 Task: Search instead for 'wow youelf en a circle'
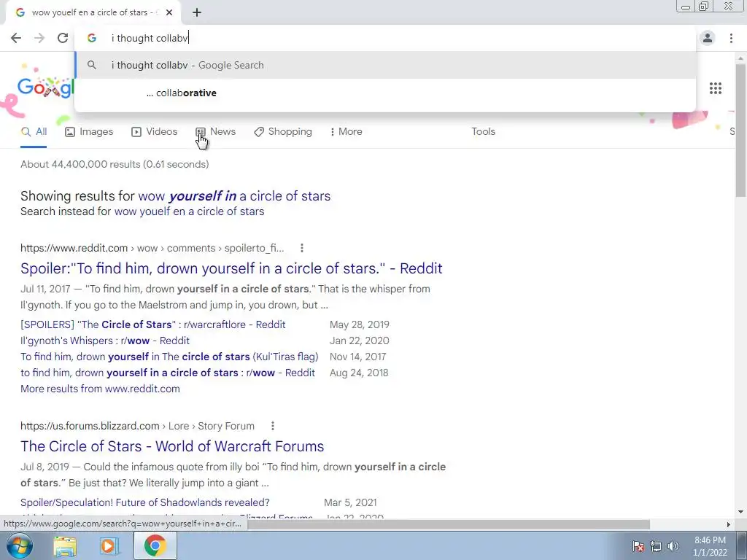[189, 211]
